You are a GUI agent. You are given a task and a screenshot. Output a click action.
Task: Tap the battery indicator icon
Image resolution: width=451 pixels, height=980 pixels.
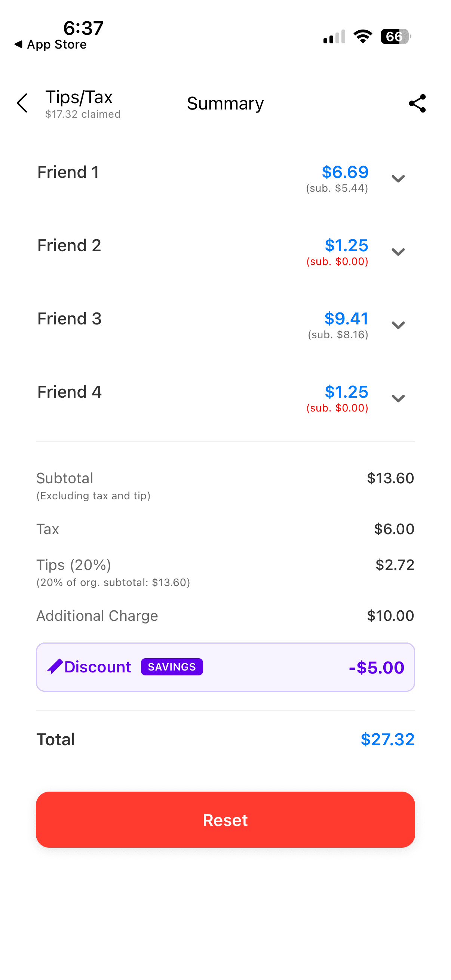click(395, 37)
